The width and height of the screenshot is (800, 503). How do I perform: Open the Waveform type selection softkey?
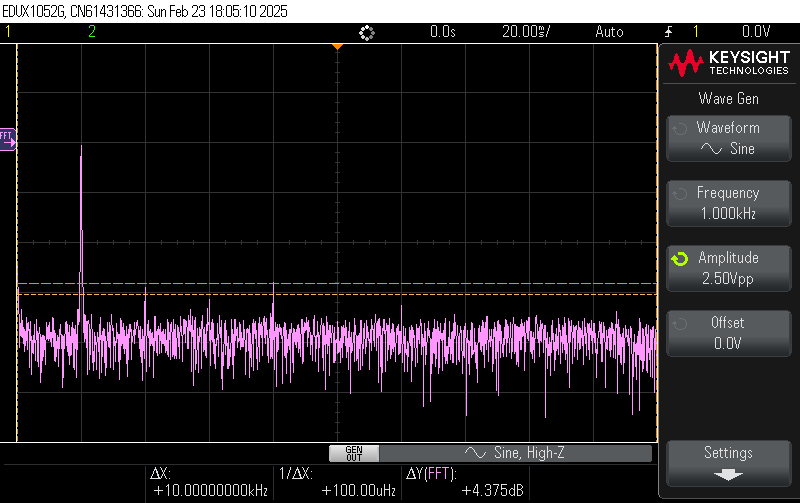pos(727,138)
